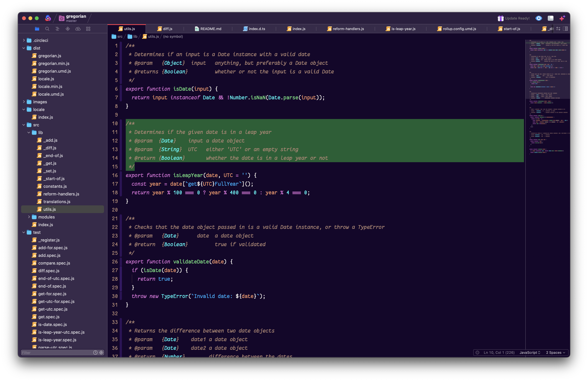Open the Find search sidebar icon

[x=47, y=29]
